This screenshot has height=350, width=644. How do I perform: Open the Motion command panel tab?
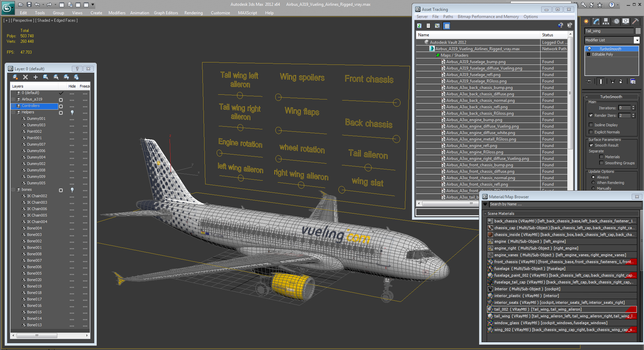click(x=616, y=21)
